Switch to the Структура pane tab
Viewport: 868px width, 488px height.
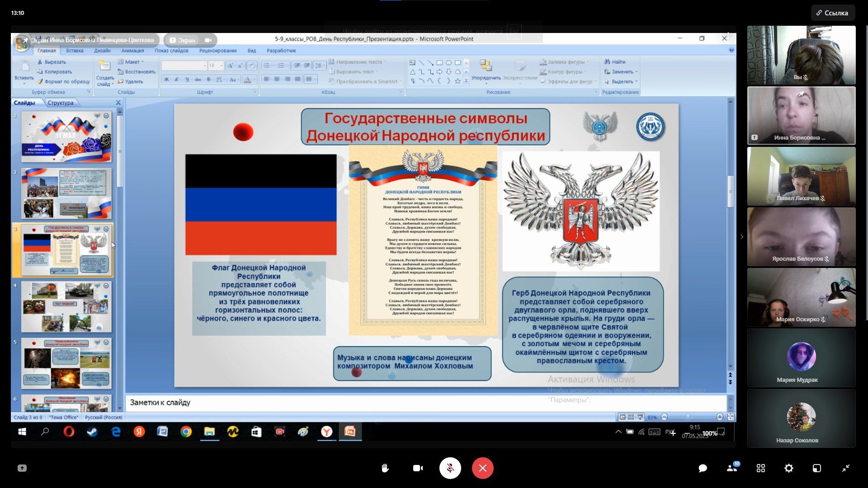[61, 103]
